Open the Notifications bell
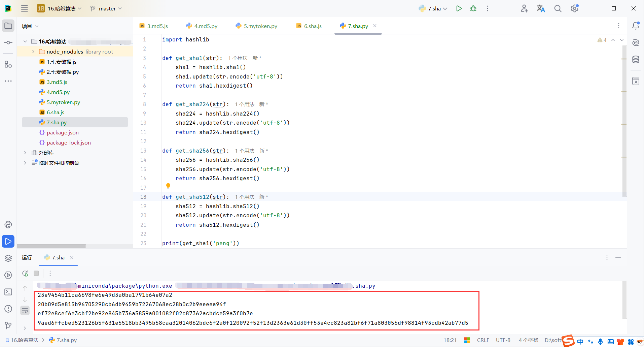644x347 pixels. click(636, 26)
